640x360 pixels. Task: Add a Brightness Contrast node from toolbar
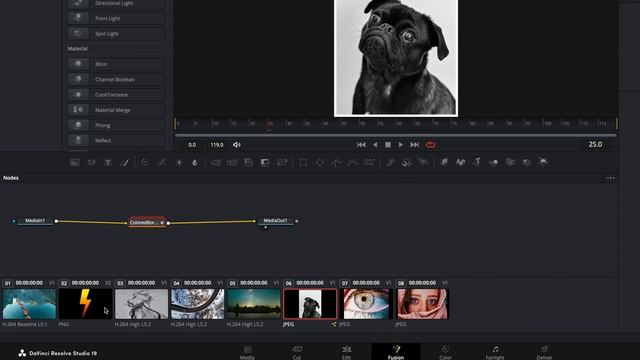coord(179,162)
